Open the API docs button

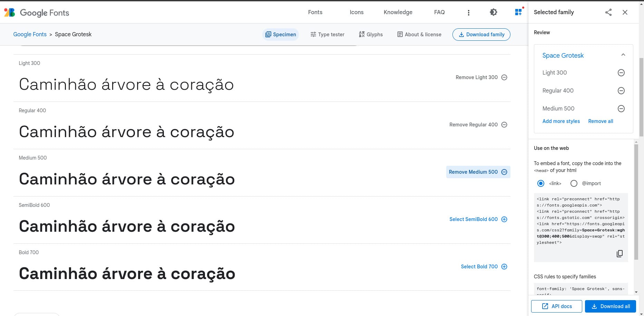pos(557,306)
